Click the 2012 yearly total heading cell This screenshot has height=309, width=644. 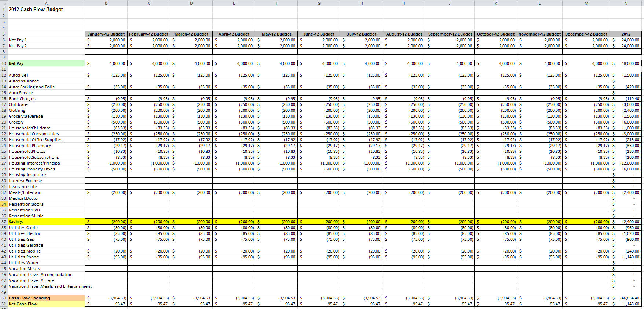(626, 34)
